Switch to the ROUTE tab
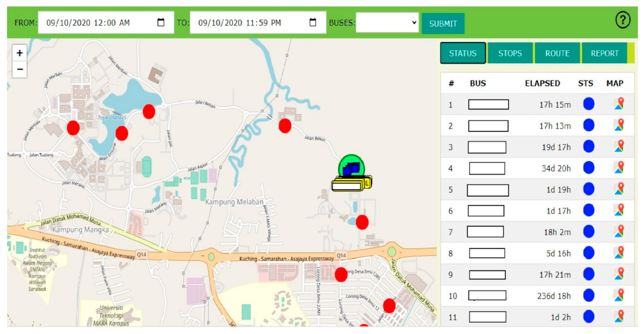 (557, 53)
